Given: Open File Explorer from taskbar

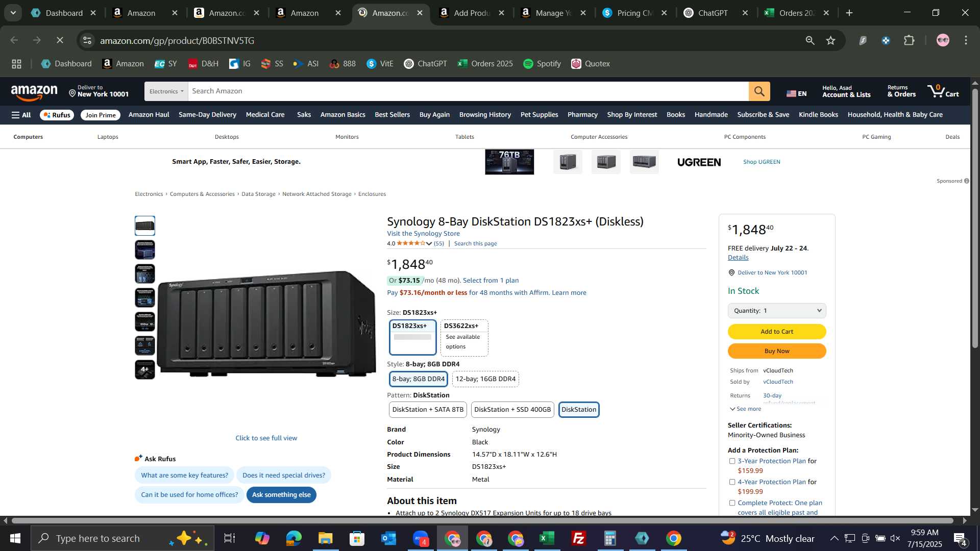Looking at the screenshot, I should [x=325, y=538].
